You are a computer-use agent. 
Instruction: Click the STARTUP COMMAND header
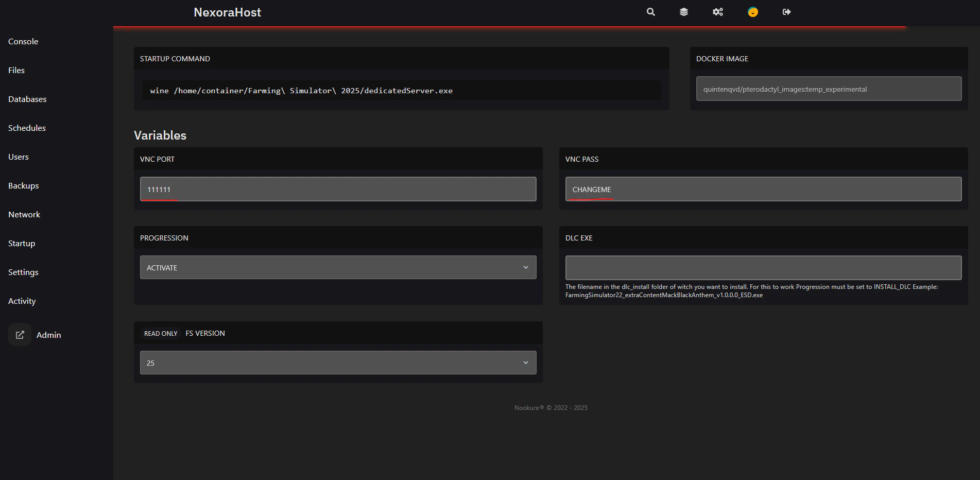pos(175,59)
